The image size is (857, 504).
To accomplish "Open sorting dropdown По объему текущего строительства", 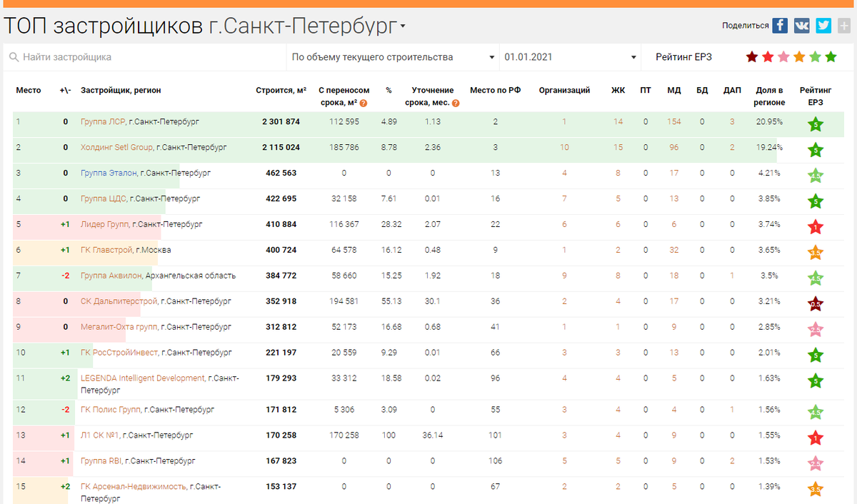I will click(394, 57).
